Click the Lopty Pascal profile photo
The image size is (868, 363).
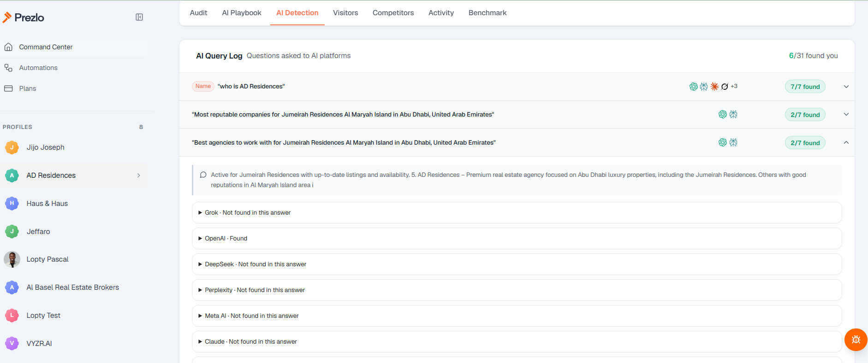(x=12, y=259)
